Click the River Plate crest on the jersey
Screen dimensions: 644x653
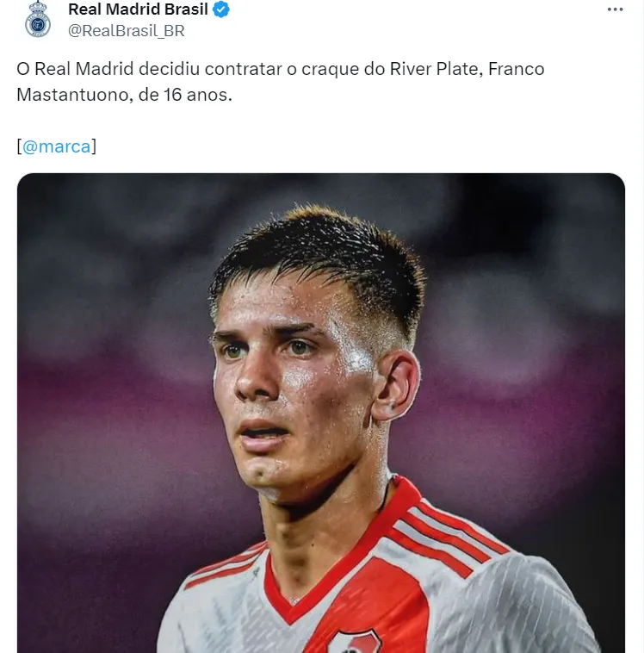pos(354,642)
